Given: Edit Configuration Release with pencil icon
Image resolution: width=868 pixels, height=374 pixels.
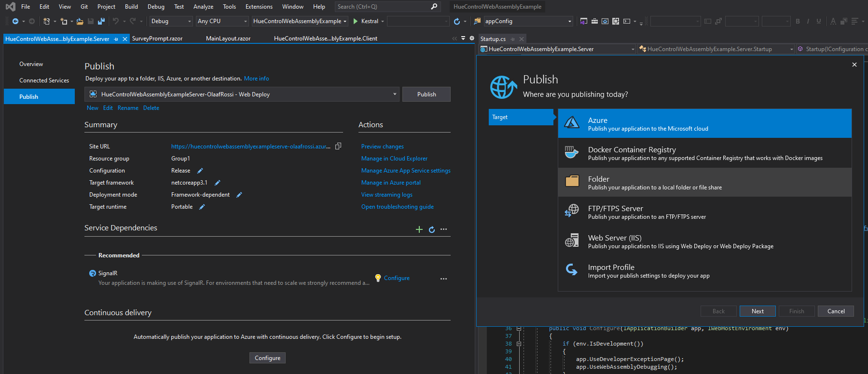Looking at the screenshot, I should 200,171.
